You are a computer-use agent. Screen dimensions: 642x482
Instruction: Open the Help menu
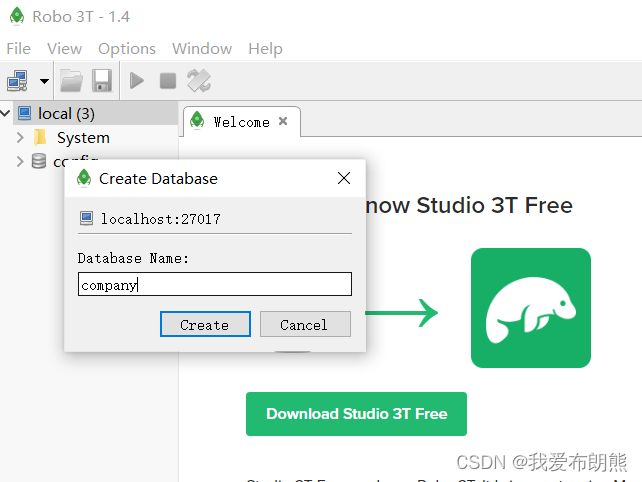pos(265,48)
